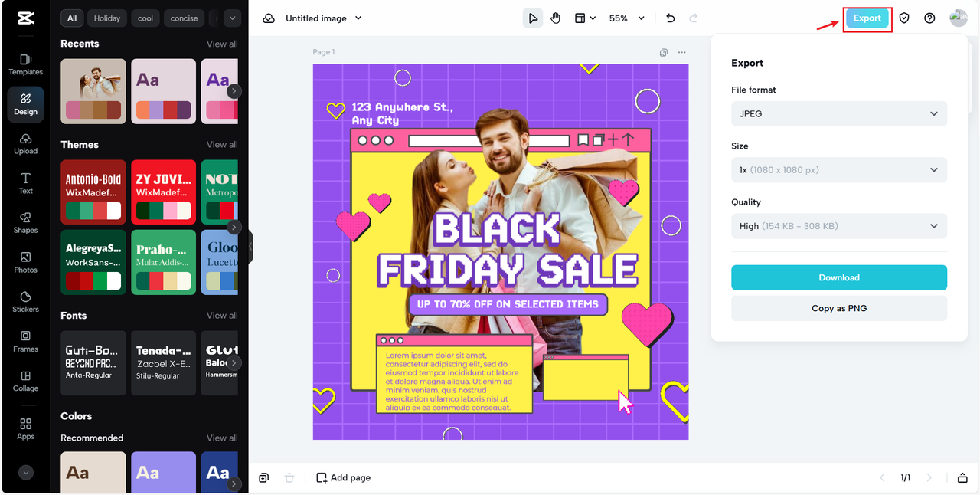Click Add page button
The image size is (980, 495).
pyautogui.click(x=344, y=477)
